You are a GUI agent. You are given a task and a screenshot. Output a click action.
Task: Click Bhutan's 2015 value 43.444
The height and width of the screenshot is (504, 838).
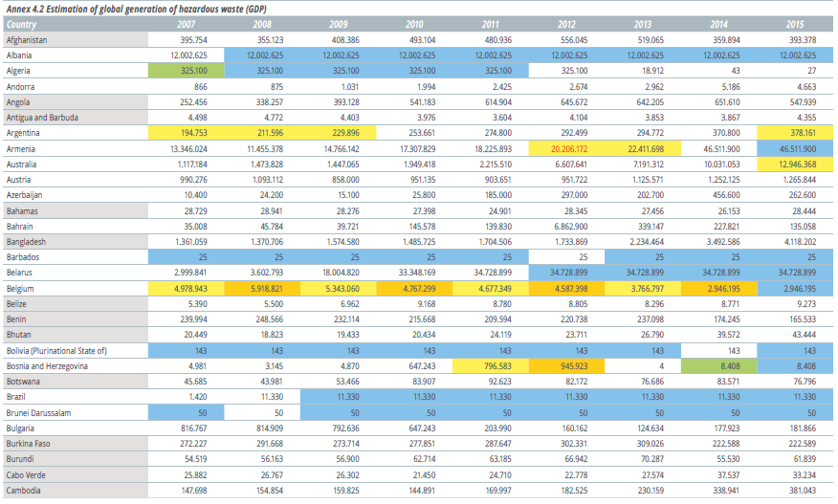pyautogui.click(x=805, y=335)
